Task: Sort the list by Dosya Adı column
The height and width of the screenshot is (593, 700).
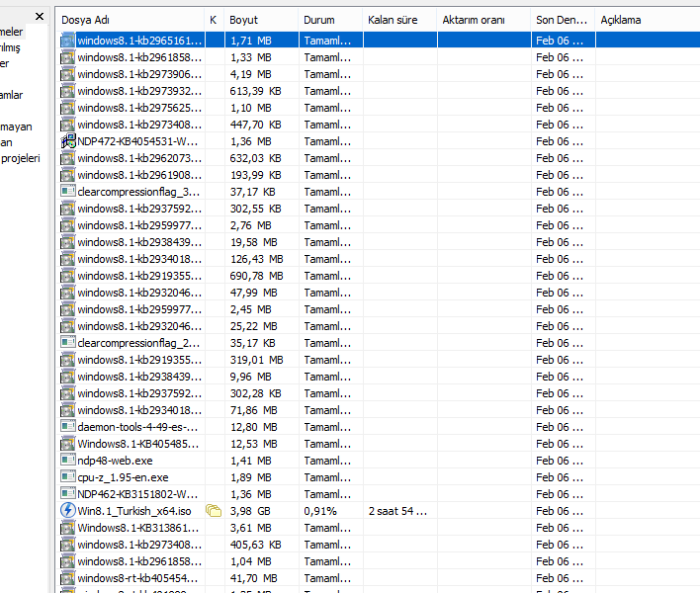Action: tap(131, 20)
